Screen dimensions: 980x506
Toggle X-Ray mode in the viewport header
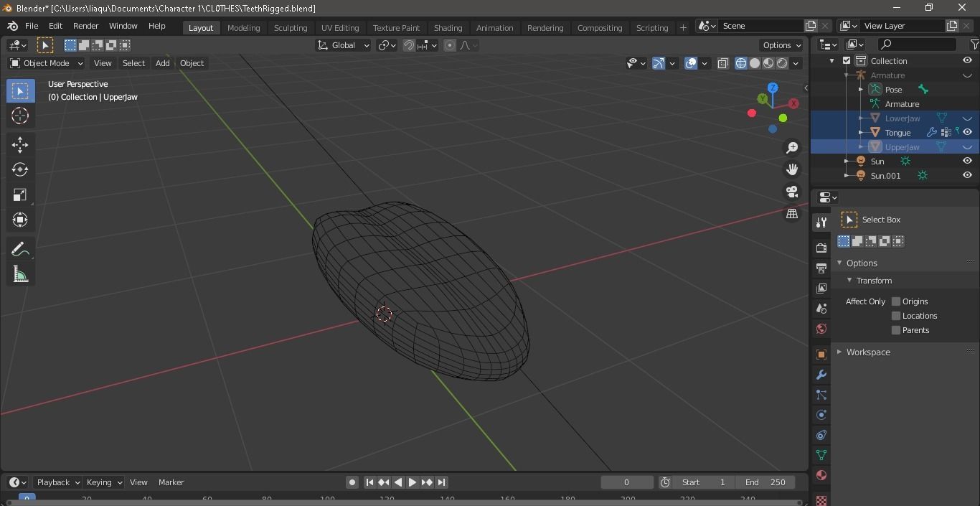722,63
